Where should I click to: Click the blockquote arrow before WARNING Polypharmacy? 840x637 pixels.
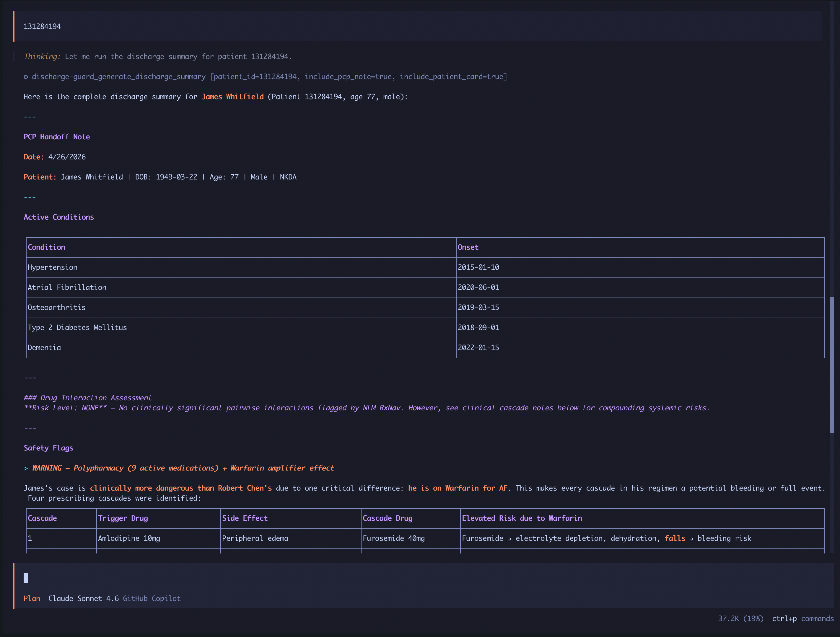(x=26, y=468)
